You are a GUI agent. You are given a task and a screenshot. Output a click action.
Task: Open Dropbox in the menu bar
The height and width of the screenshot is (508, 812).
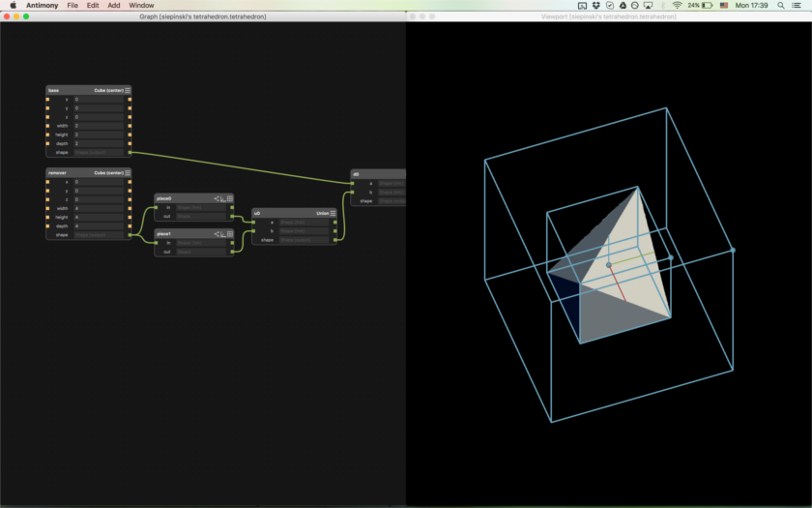point(596,5)
